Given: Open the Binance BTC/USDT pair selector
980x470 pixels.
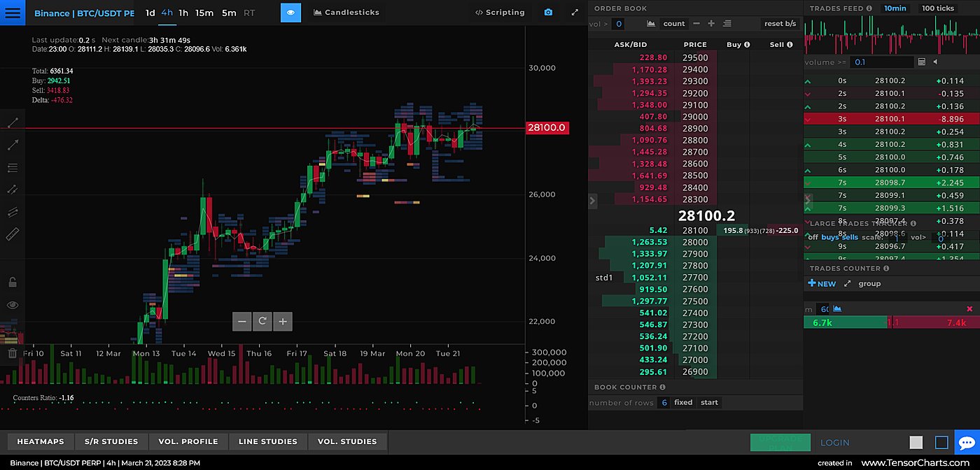Looking at the screenshot, I should (84, 13).
